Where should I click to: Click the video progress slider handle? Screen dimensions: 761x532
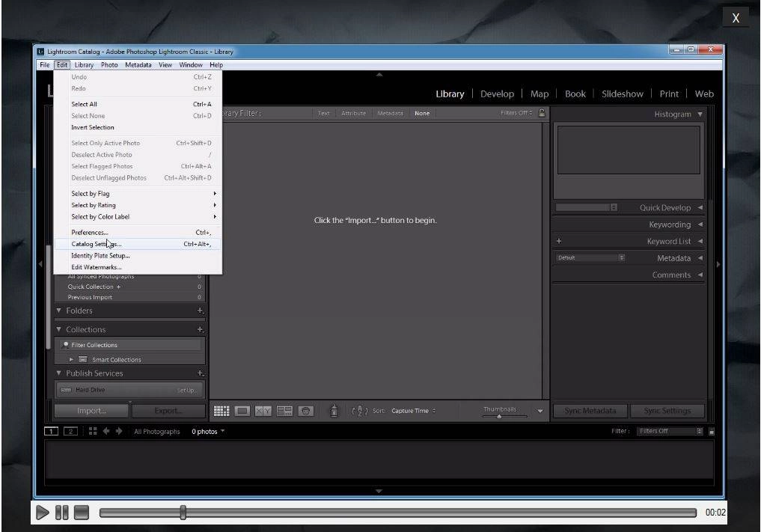(183, 513)
